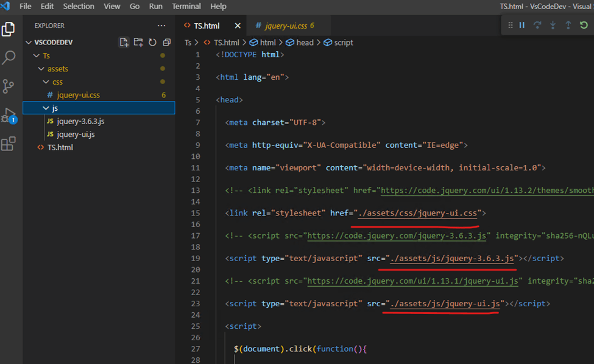Open the Extensions view icon
Screen dimensions: 594x364
[x=9, y=144]
